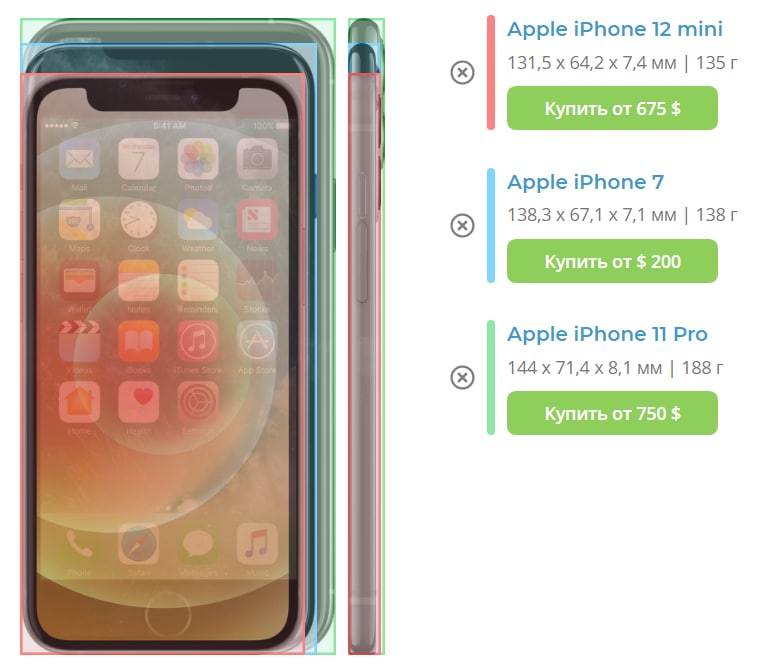Click the Mail app icon on phone screen
This screenshot has height=671, width=778.
pyautogui.click(x=79, y=159)
